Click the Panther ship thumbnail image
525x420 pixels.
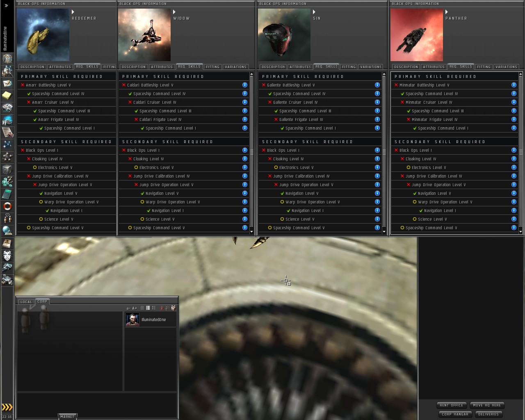[417, 35]
